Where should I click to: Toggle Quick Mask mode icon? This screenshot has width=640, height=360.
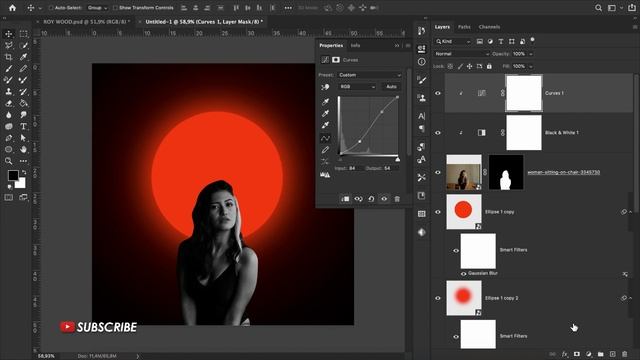coord(9,198)
